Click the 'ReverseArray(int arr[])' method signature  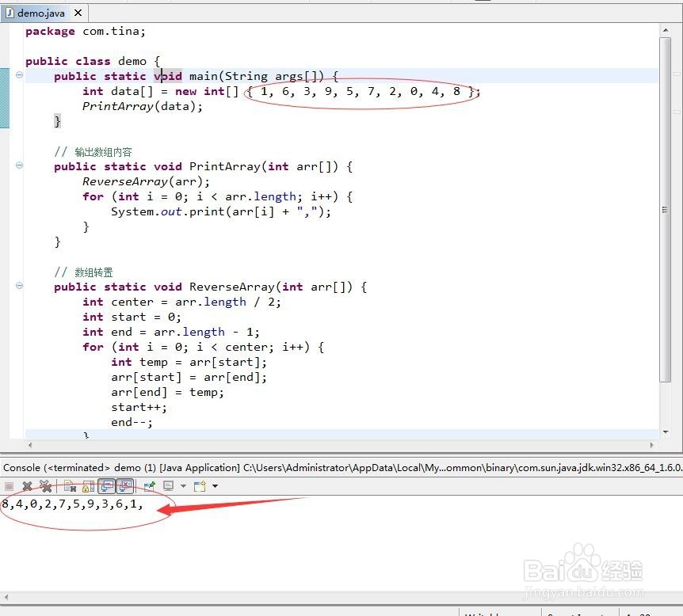point(270,287)
